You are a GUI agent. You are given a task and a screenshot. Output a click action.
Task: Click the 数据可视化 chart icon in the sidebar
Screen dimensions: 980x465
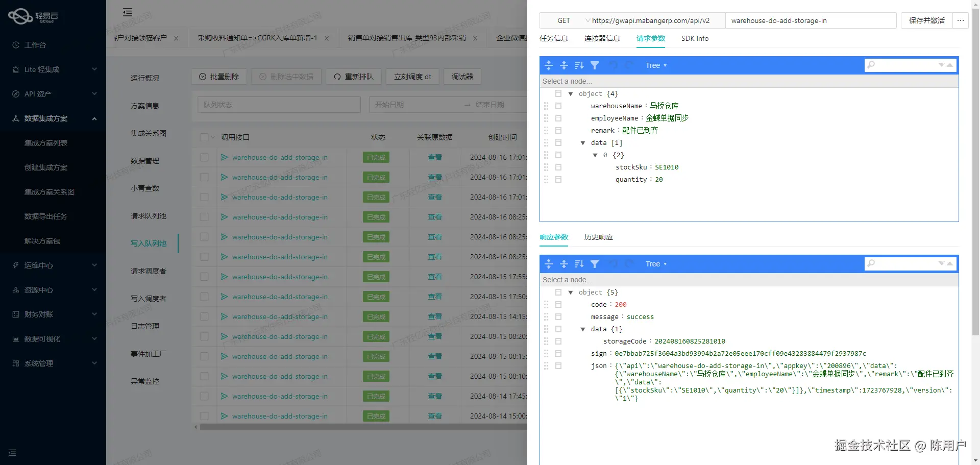16,339
